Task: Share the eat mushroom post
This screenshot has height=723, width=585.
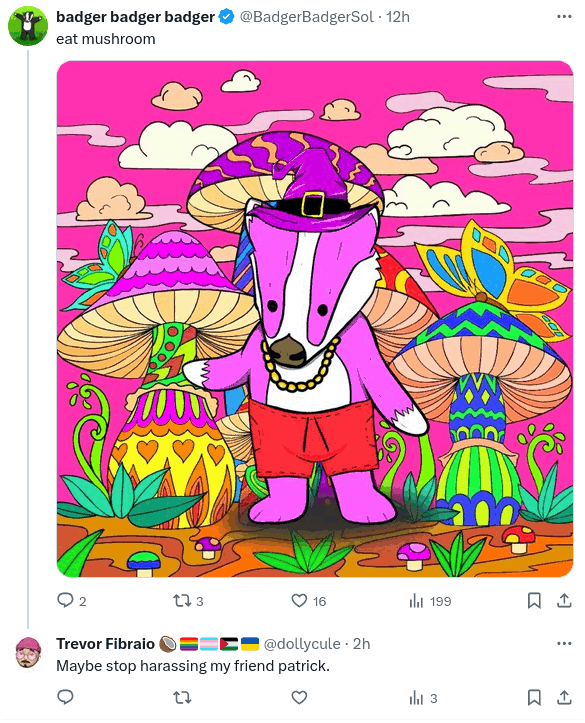Action: [564, 601]
